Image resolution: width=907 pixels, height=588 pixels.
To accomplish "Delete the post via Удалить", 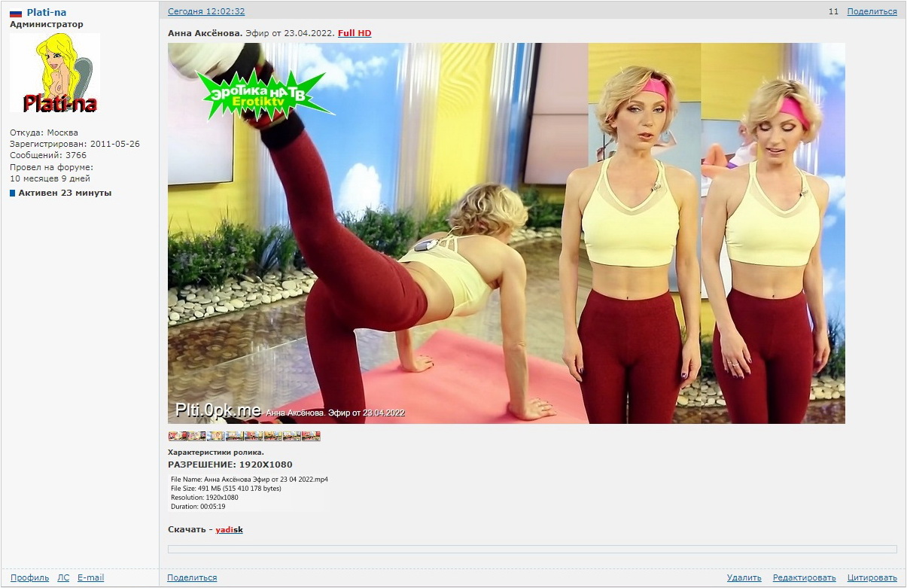I will point(744,577).
